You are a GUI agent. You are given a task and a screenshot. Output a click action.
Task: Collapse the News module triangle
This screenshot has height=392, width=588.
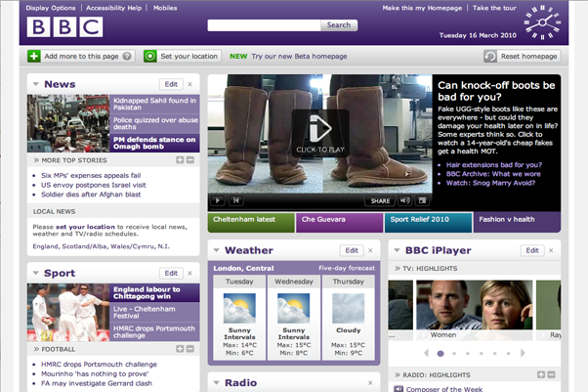point(36,84)
